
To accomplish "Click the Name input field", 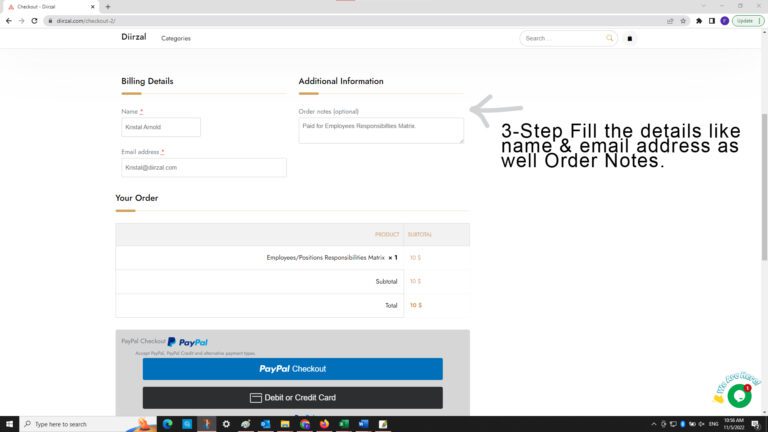I will (161, 127).
